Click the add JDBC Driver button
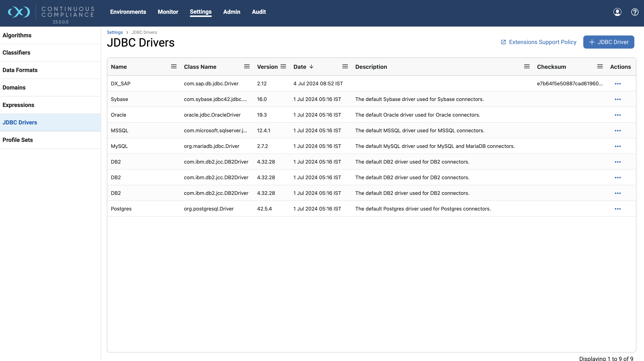The width and height of the screenshot is (644, 361). 609,42
